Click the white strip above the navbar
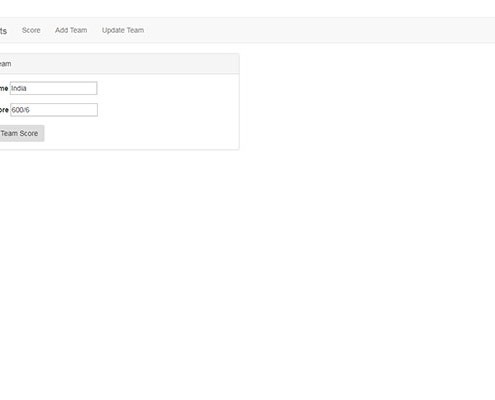Image resolution: width=495 pixels, height=400 pixels. pyautogui.click(x=247, y=8)
